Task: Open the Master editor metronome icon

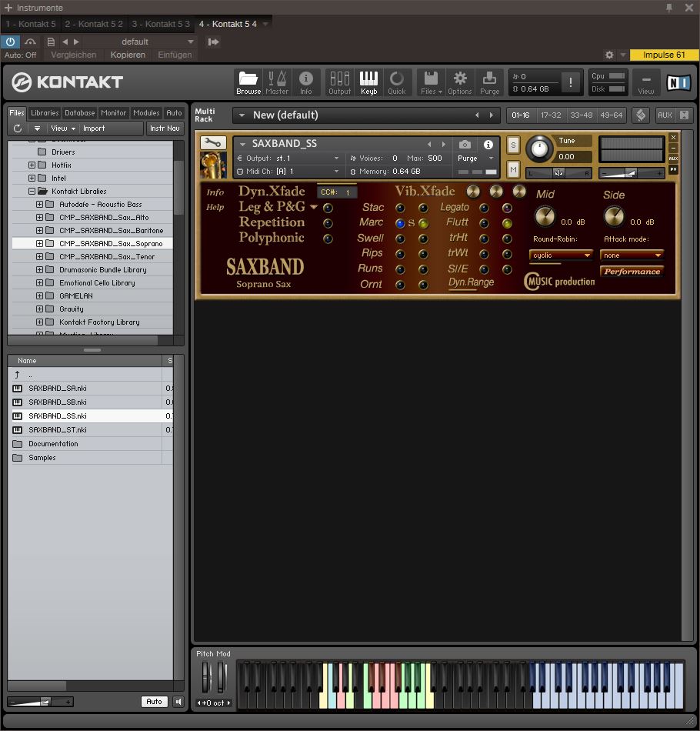Action: 277,82
